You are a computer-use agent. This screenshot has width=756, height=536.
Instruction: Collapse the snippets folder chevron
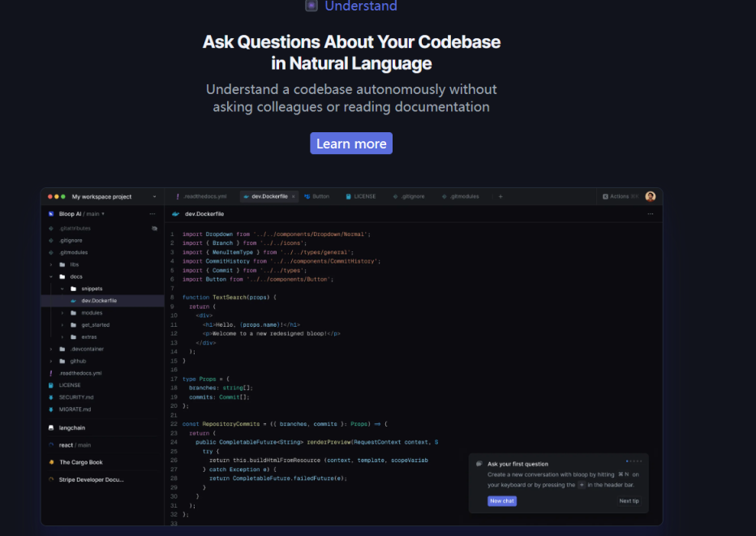pos(62,289)
